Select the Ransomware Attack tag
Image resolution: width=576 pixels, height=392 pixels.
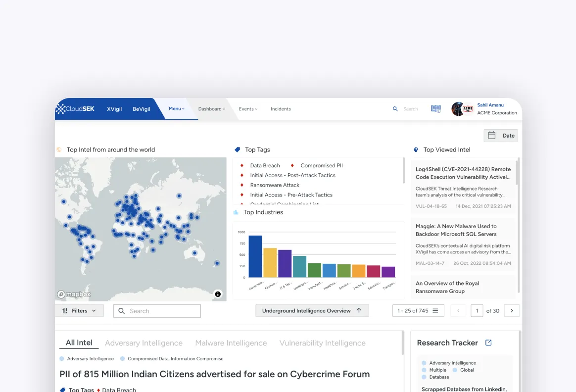coord(275,185)
